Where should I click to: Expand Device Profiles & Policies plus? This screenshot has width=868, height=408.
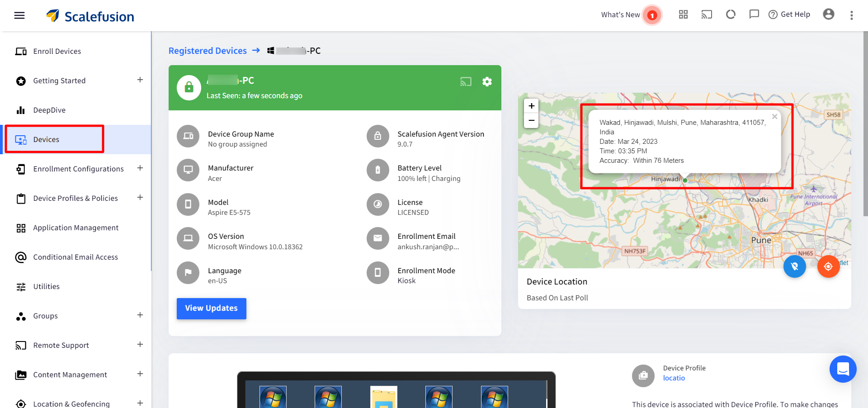[x=140, y=198]
